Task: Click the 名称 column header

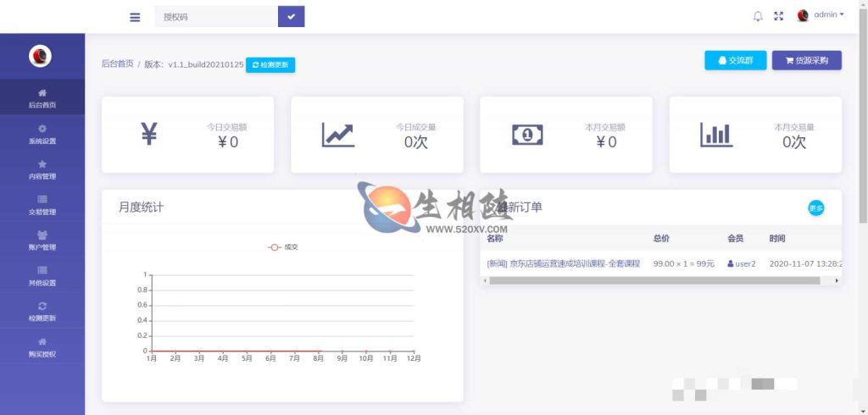Action: point(495,239)
